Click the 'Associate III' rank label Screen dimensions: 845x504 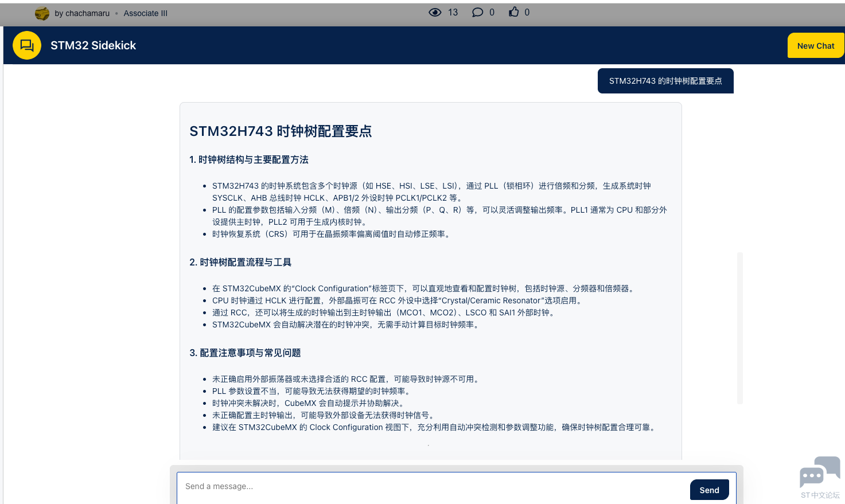(x=145, y=13)
